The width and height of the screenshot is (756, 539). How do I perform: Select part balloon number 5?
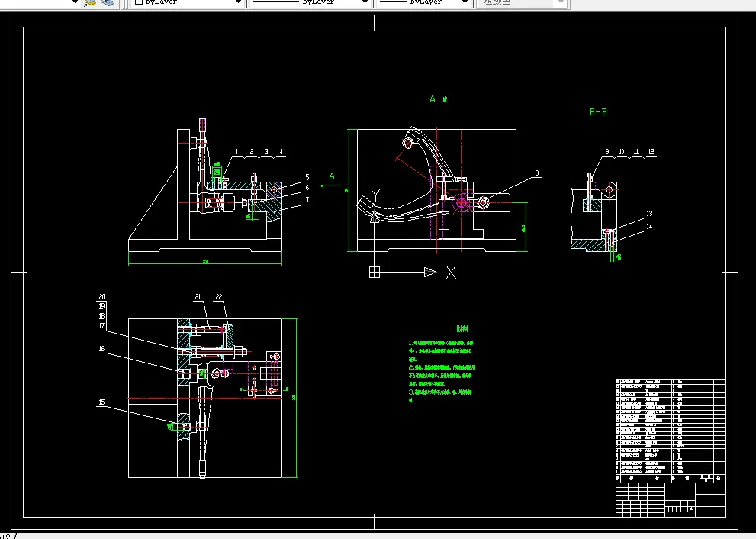tap(307, 177)
